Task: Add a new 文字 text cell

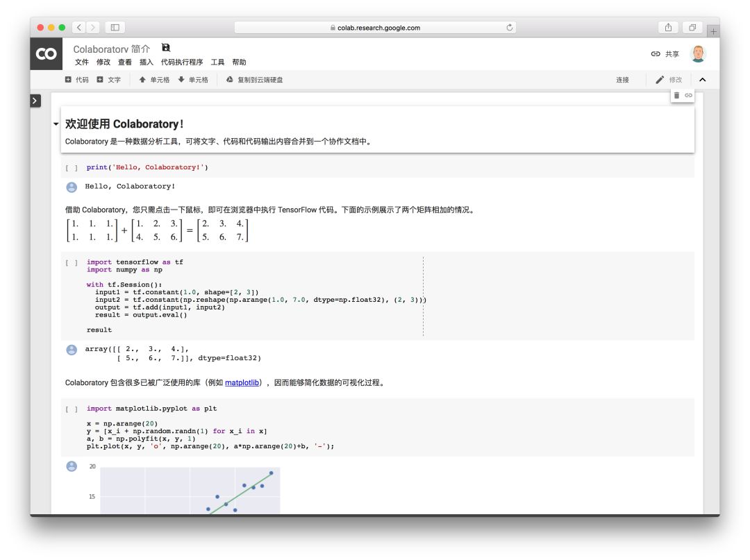Action: 109,80
